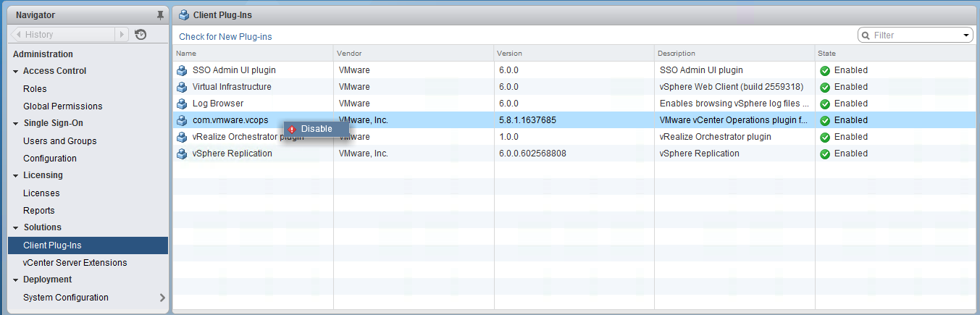Open Licenses in the navigator
This screenshot has height=315, width=980.
41,193
